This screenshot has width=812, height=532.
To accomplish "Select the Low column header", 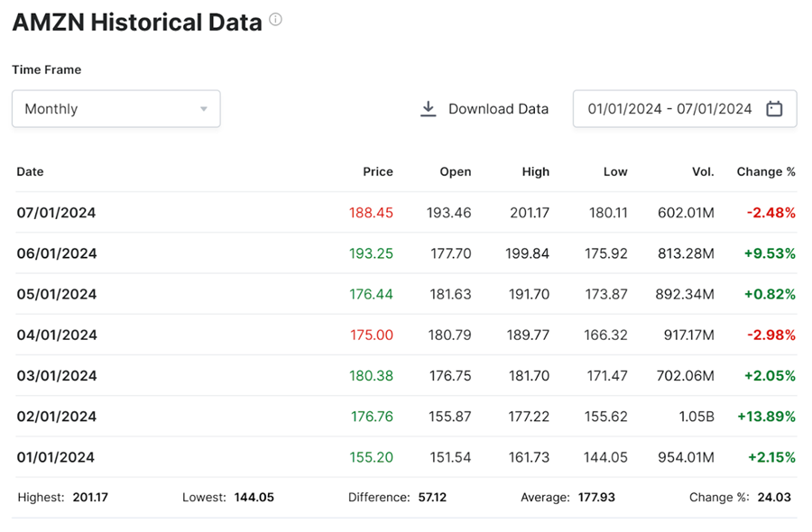I will click(x=615, y=171).
